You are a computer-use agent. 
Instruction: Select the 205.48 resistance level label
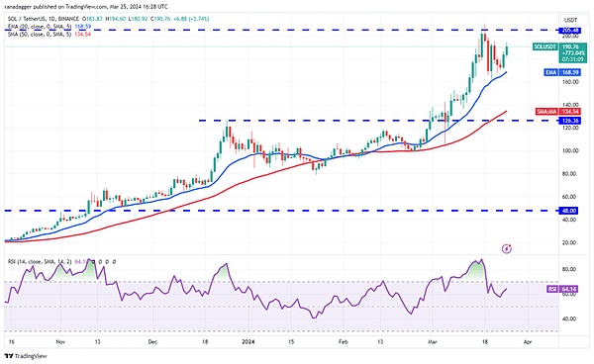click(x=570, y=31)
